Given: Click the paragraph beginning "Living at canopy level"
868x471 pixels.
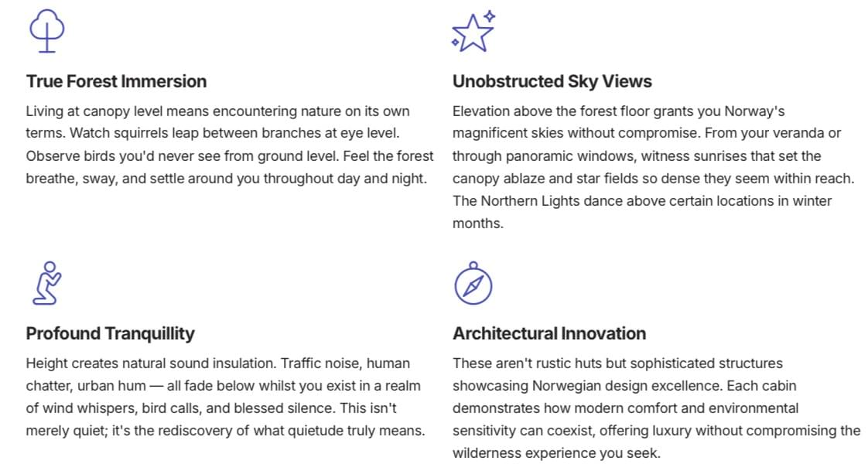Looking at the screenshot, I should pyautogui.click(x=230, y=145).
